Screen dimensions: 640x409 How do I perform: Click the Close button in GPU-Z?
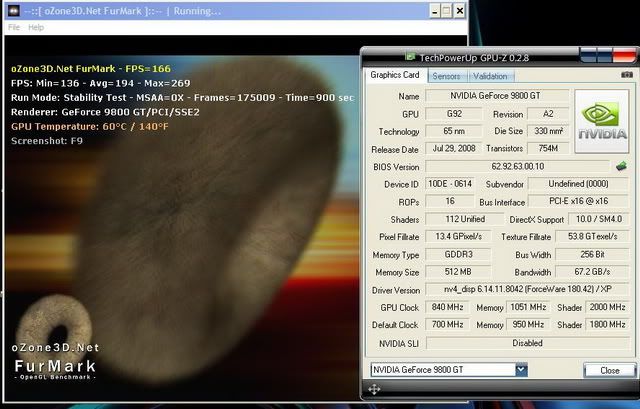[x=610, y=371]
